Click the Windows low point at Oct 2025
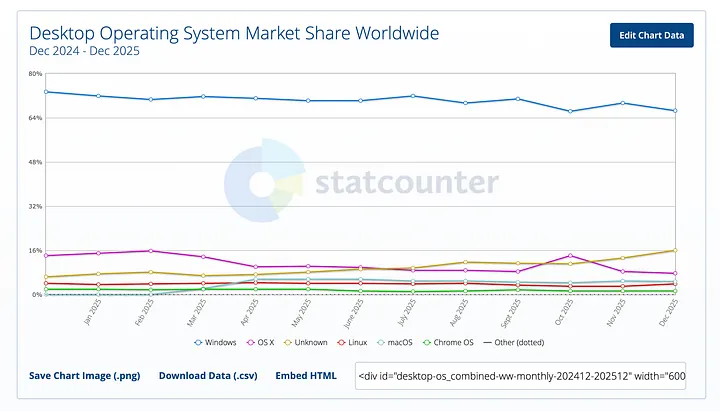The image size is (720, 411). [570, 111]
